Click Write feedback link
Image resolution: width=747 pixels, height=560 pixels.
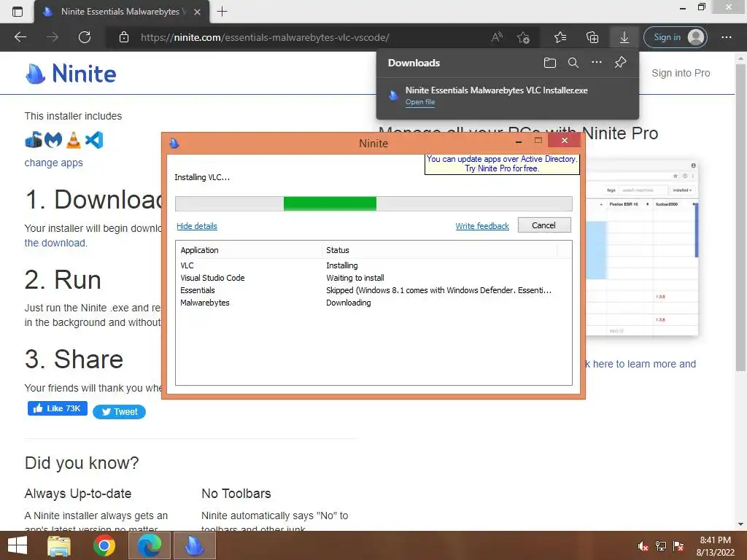point(482,226)
